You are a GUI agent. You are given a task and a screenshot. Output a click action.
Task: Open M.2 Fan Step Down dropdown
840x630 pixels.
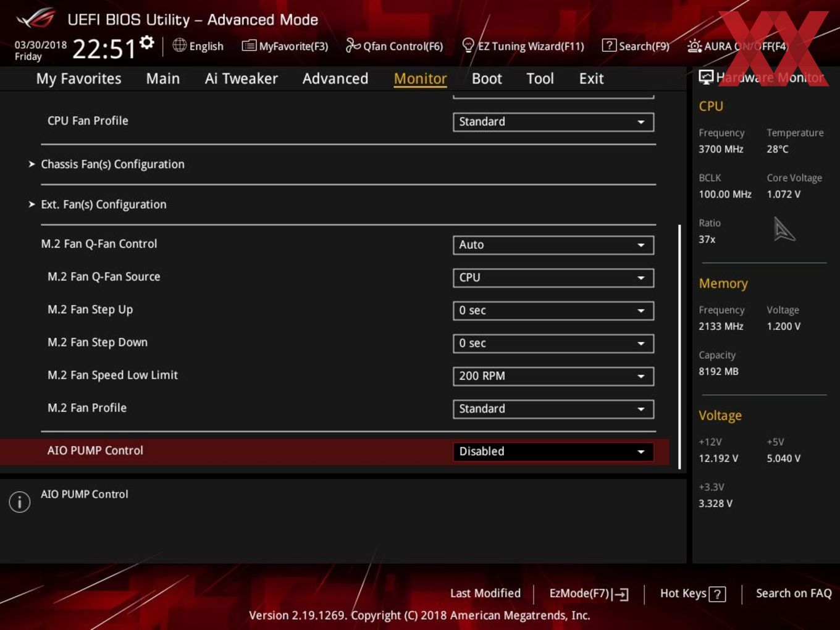click(x=553, y=343)
